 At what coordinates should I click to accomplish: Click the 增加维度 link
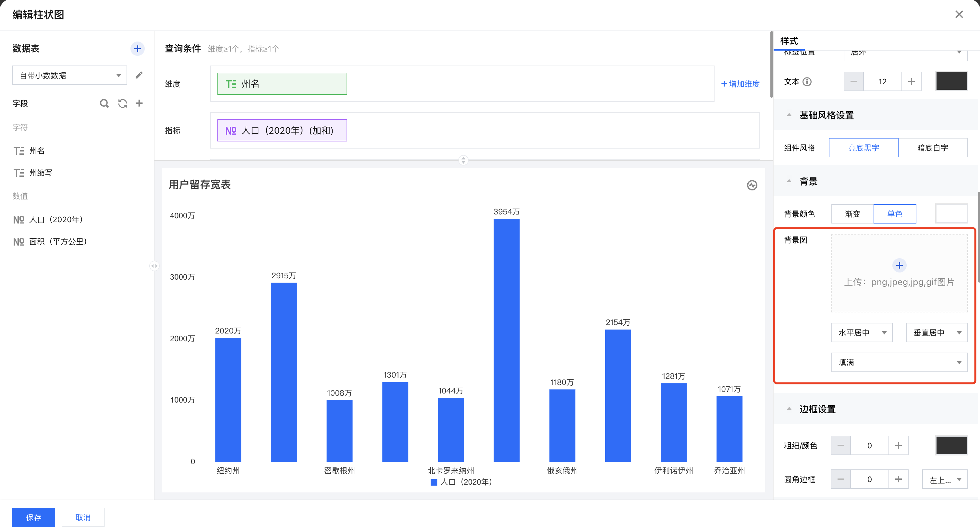[740, 84]
